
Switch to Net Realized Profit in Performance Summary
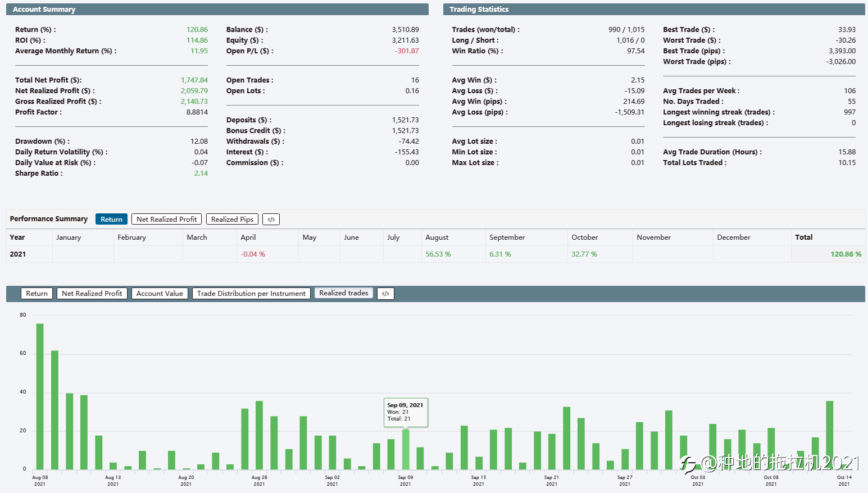pyautogui.click(x=166, y=220)
